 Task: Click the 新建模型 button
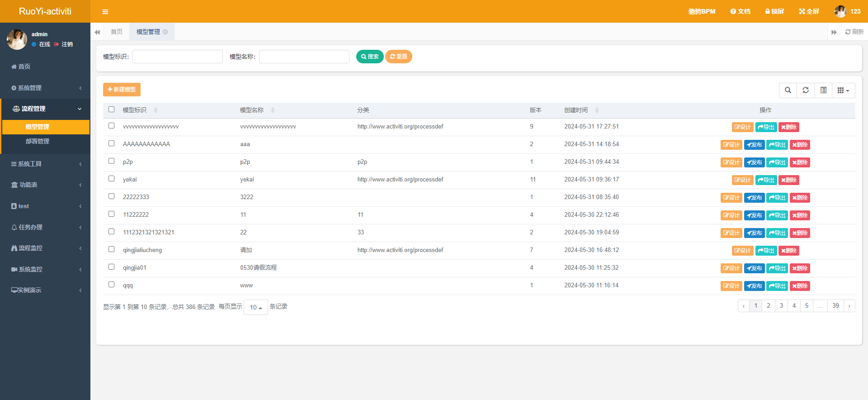[x=122, y=90]
